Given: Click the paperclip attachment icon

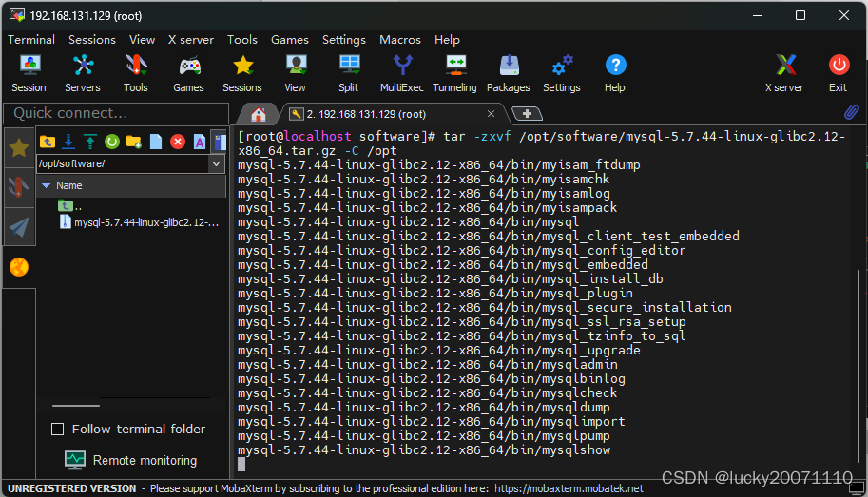Looking at the screenshot, I should (852, 112).
